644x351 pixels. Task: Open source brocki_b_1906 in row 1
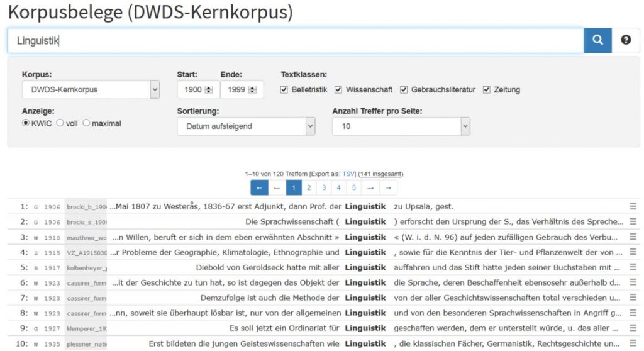pyautogui.click(x=86, y=206)
